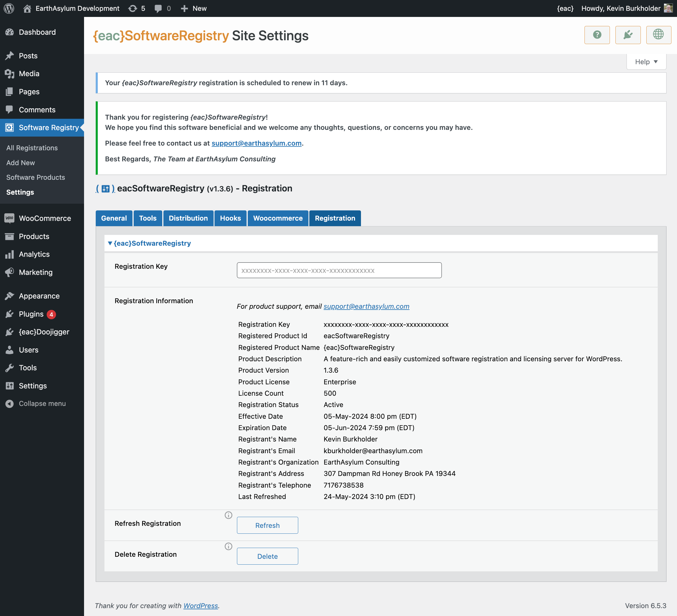
Task: Switch to the General tab
Action: (114, 218)
